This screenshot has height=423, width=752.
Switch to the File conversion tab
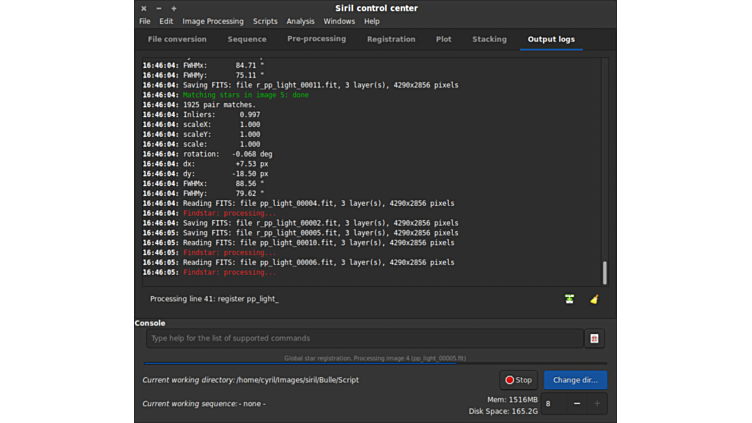177,40
